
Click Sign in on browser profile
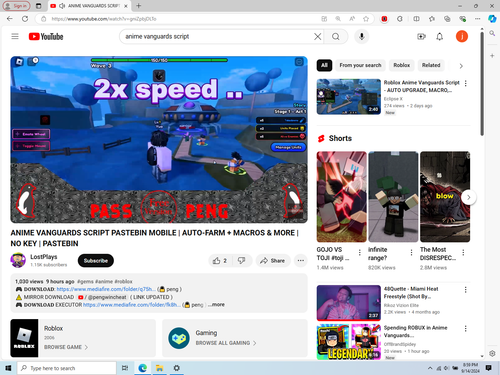click(x=16, y=6)
